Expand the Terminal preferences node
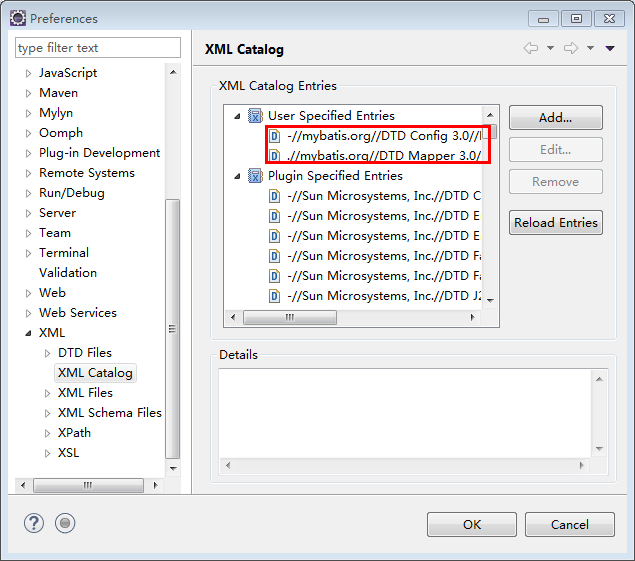The height and width of the screenshot is (561, 635). (28, 253)
